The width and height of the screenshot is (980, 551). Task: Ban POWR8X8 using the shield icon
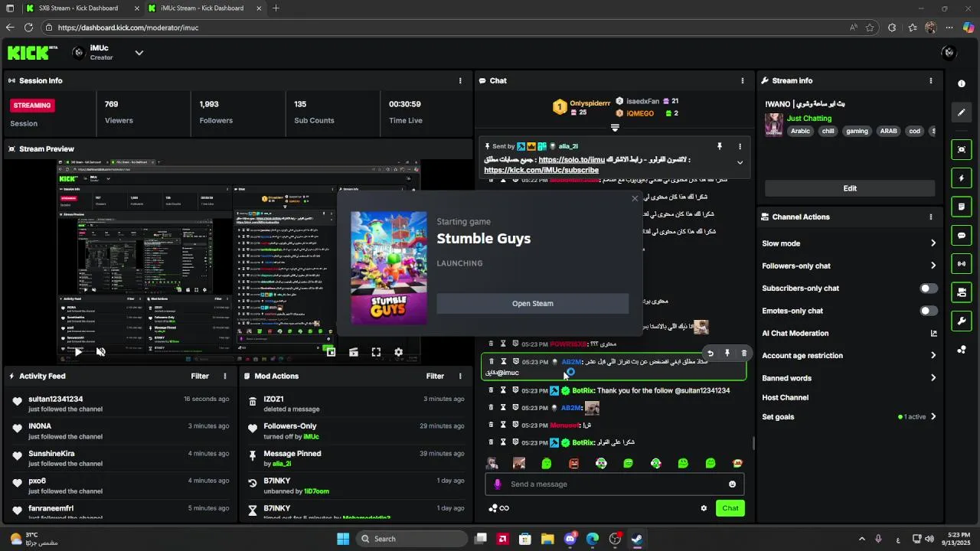(515, 344)
